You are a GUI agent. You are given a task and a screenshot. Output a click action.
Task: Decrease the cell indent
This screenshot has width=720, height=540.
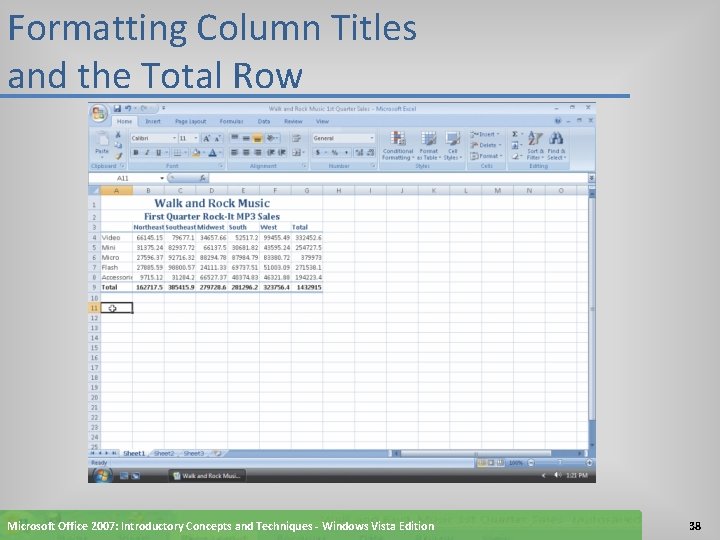click(x=271, y=152)
